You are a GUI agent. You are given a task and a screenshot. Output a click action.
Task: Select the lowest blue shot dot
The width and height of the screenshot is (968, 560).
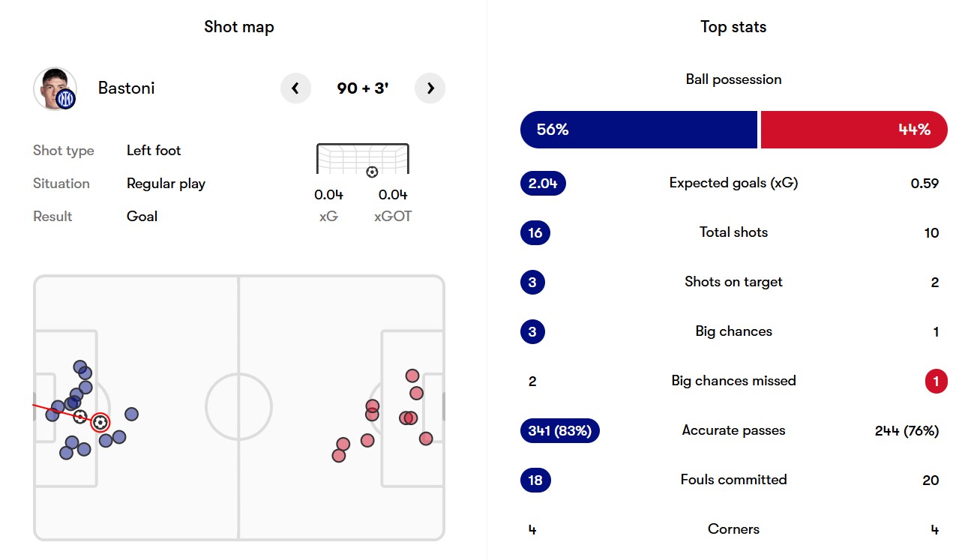point(67,453)
